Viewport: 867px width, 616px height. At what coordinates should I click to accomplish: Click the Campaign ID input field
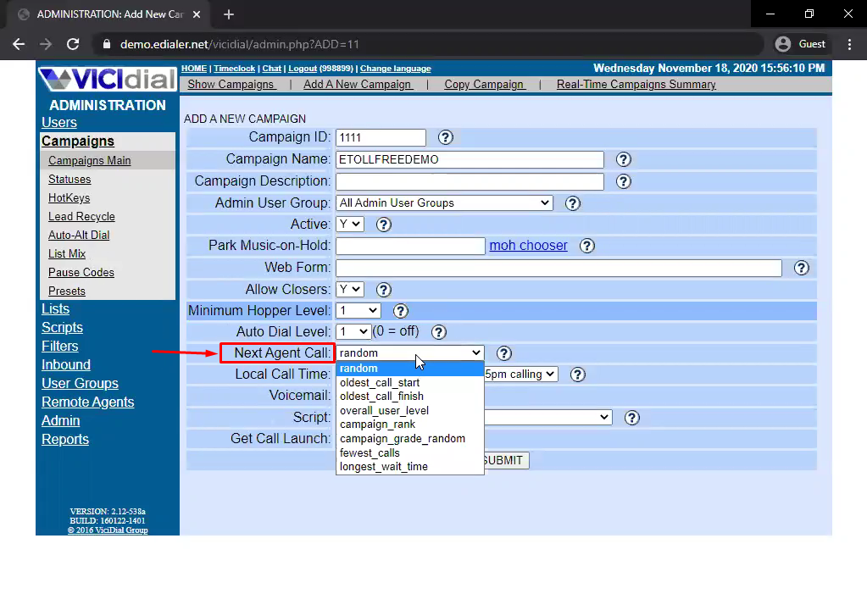point(381,137)
